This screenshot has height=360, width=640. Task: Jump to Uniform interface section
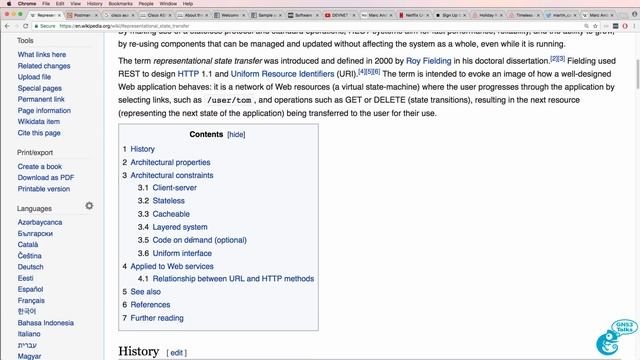tap(182, 253)
